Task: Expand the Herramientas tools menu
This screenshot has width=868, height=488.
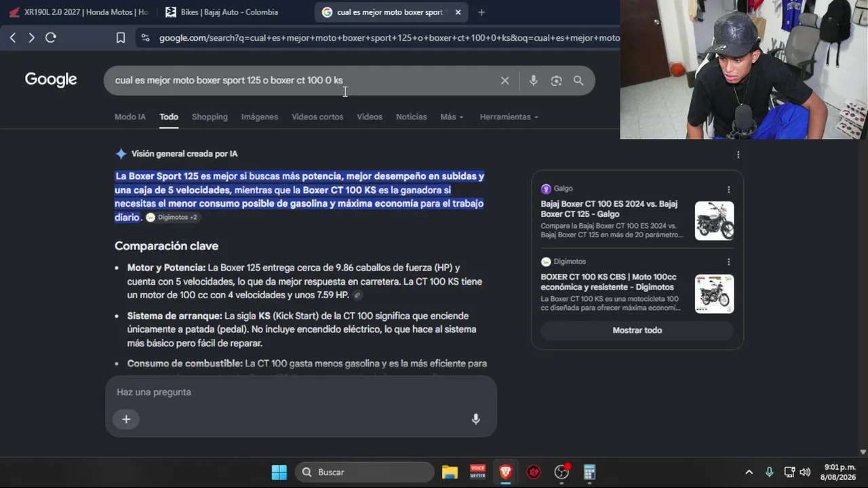Action: (x=509, y=117)
